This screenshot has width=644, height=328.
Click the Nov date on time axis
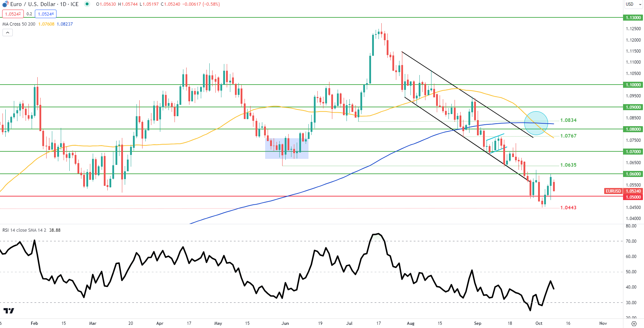click(603, 323)
